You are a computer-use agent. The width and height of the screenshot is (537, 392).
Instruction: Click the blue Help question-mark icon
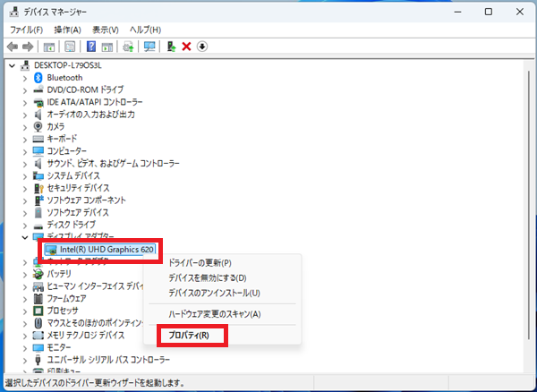click(91, 47)
